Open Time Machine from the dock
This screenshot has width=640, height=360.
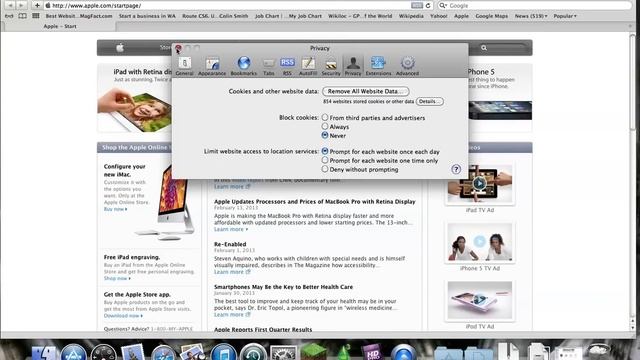[x=253, y=352]
